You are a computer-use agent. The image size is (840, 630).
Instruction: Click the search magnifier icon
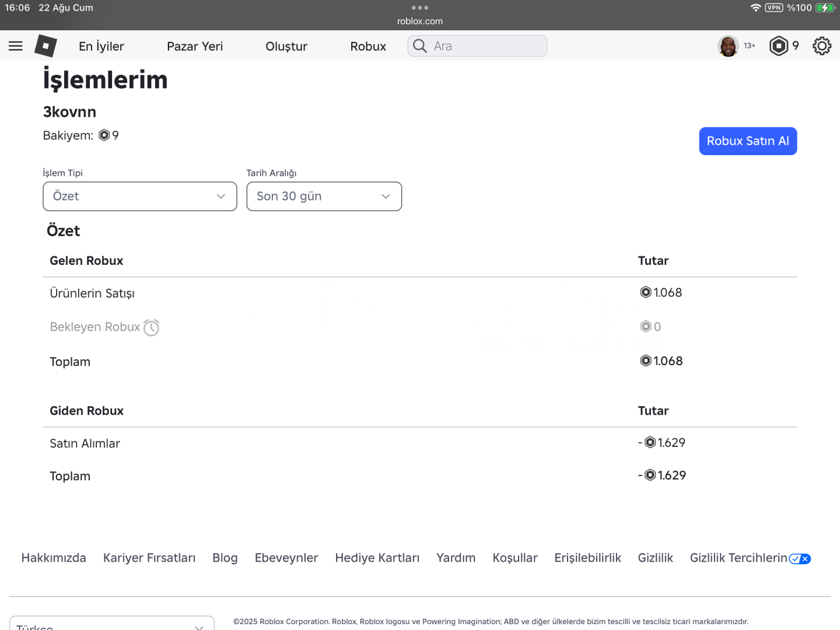tap(420, 45)
